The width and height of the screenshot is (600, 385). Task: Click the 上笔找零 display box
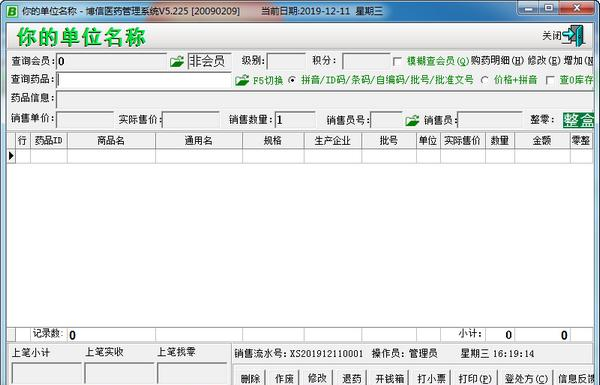click(x=192, y=374)
